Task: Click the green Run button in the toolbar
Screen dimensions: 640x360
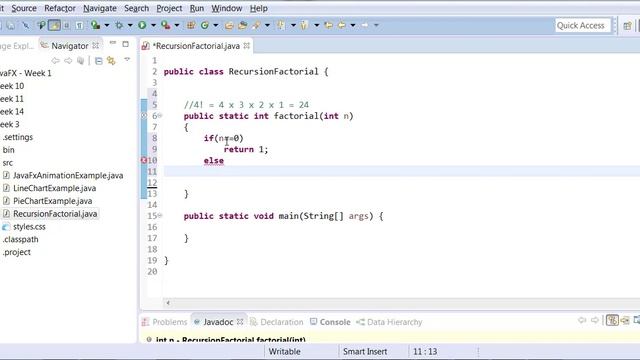Action: pos(142,25)
